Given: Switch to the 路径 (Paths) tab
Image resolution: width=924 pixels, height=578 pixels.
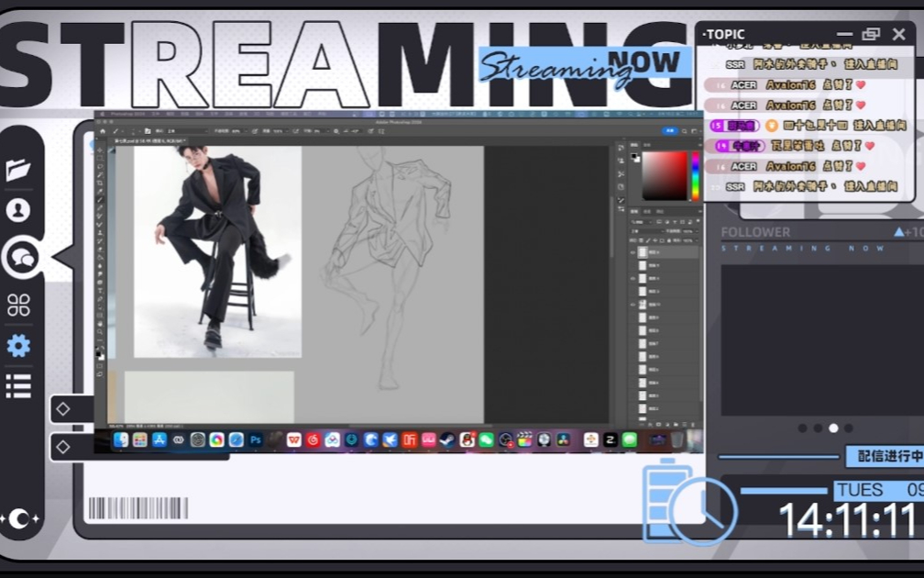Looking at the screenshot, I should point(660,212).
